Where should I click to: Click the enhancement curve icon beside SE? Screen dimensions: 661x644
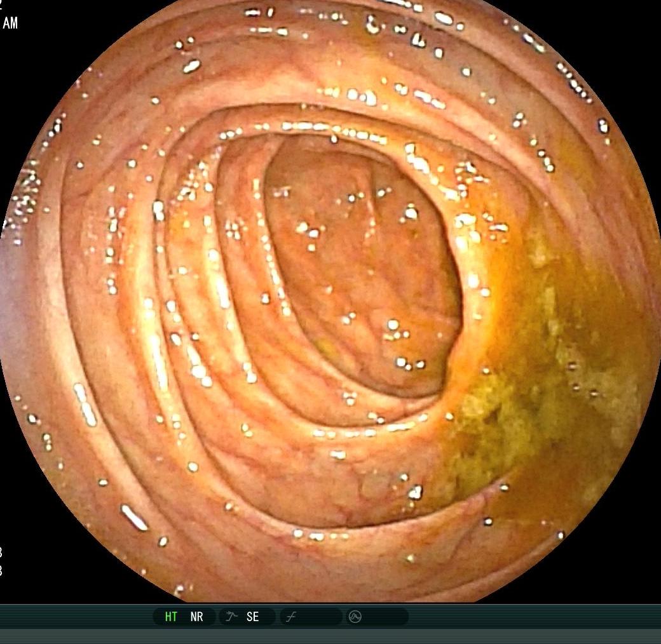pos(231,617)
